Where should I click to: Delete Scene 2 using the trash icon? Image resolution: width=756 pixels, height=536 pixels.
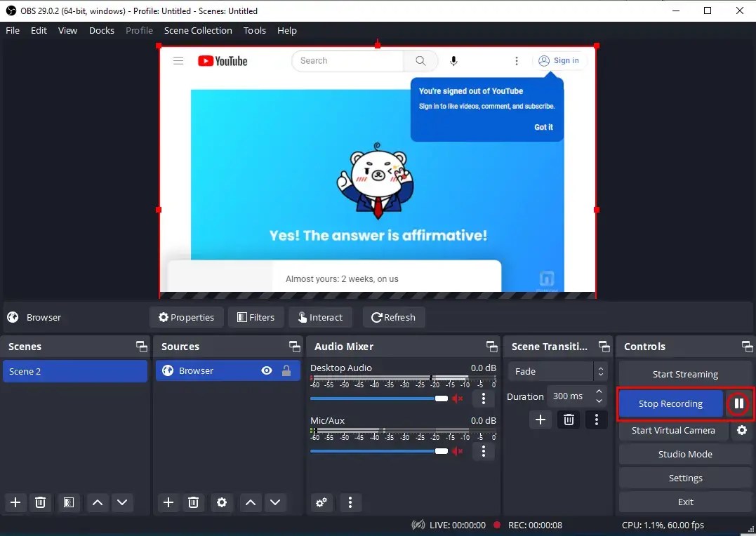(x=40, y=503)
